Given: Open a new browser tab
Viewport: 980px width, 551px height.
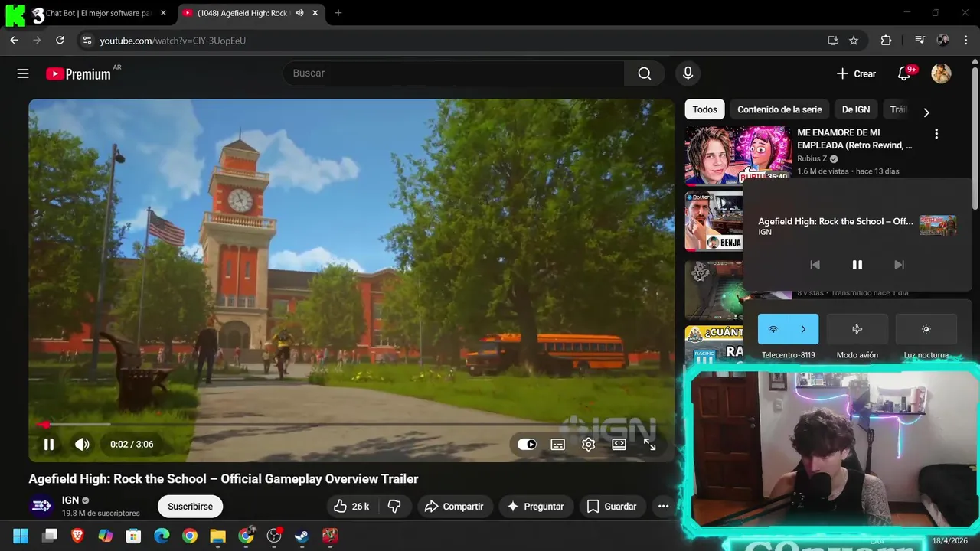Looking at the screenshot, I should (338, 13).
